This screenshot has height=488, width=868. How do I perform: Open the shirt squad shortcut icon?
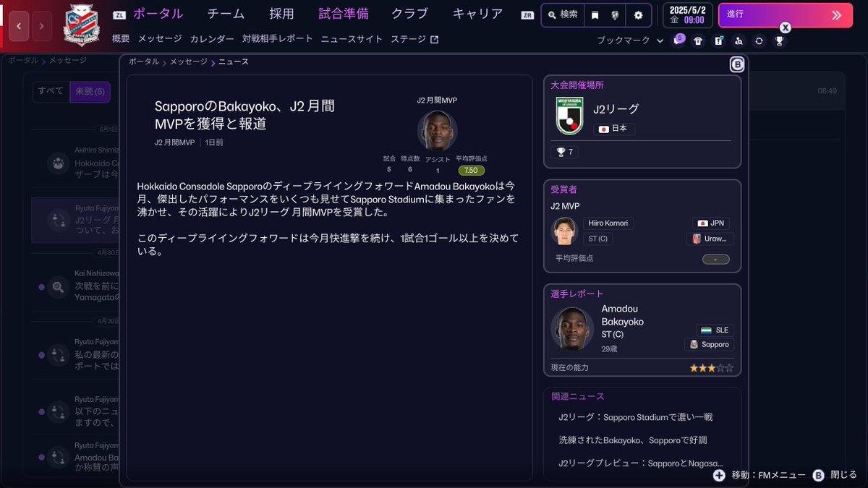698,41
